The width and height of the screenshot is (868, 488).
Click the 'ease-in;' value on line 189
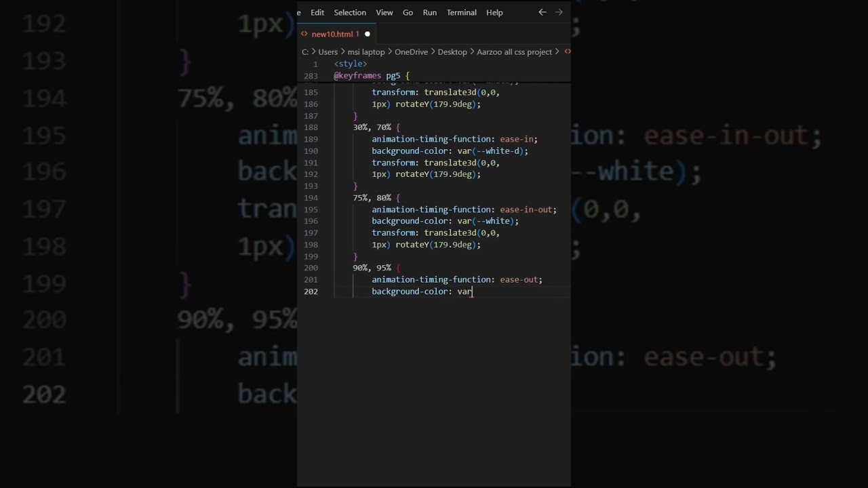click(519, 139)
